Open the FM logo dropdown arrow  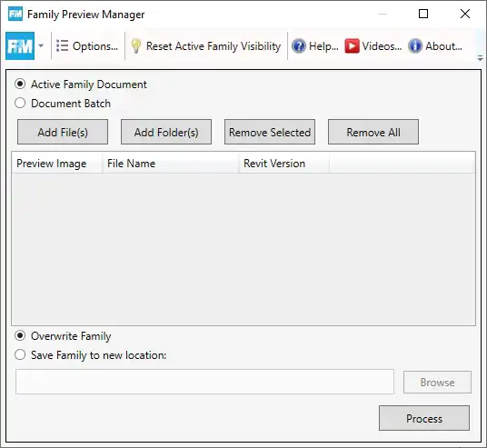click(41, 46)
